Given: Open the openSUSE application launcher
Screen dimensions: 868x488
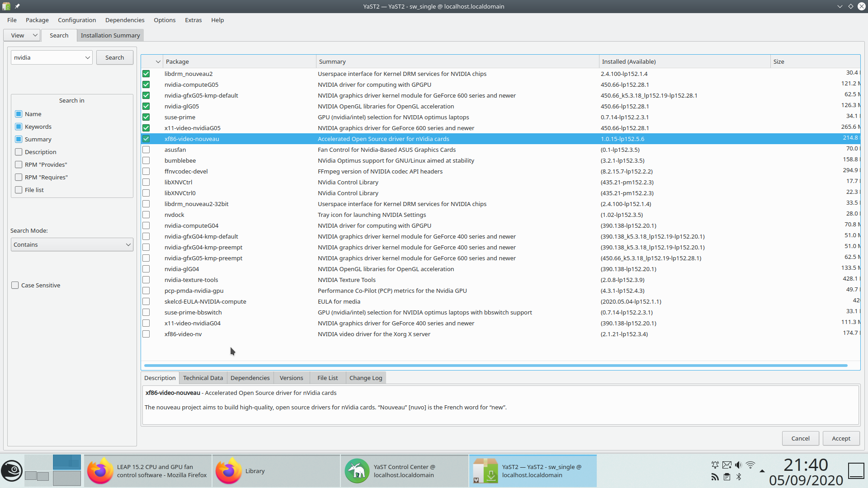Looking at the screenshot, I should tap(12, 470).
